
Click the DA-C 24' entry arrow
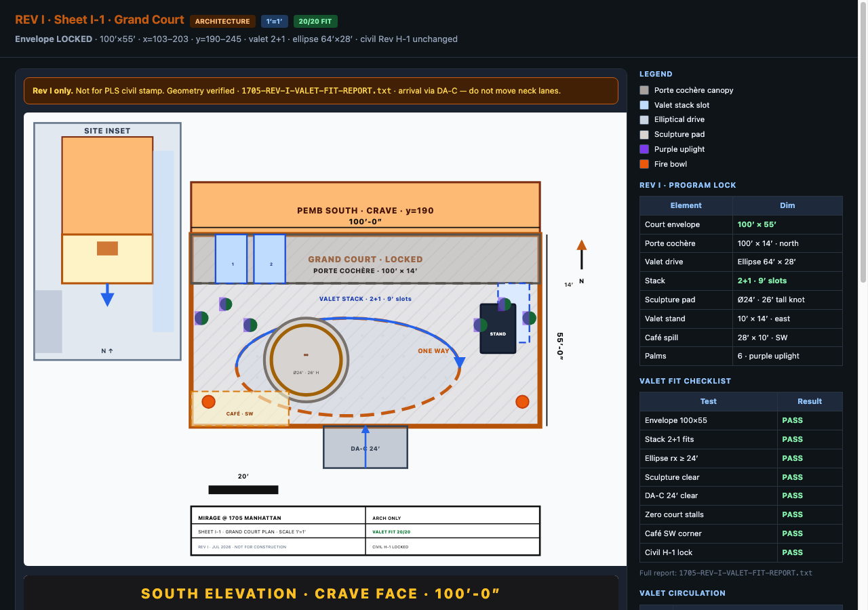pos(366,447)
